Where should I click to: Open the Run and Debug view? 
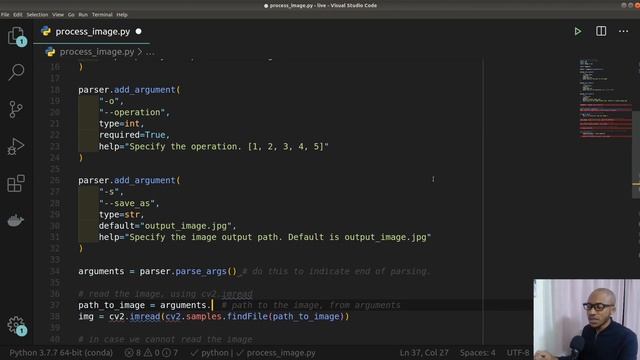click(16, 146)
